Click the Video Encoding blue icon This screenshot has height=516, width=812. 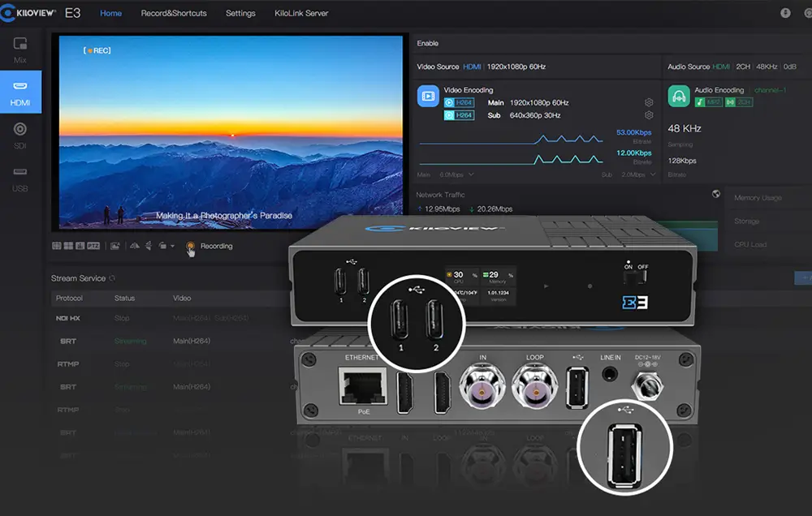(x=428, y=96)
